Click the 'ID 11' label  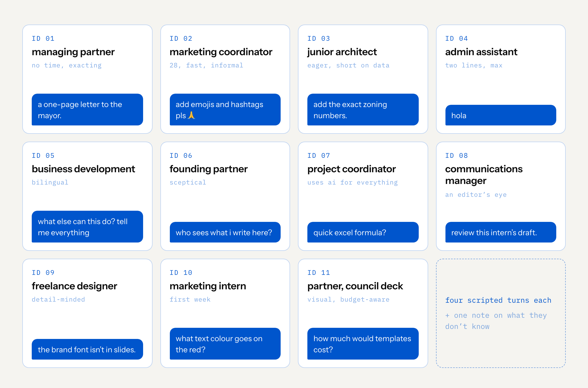click(319, 273)
